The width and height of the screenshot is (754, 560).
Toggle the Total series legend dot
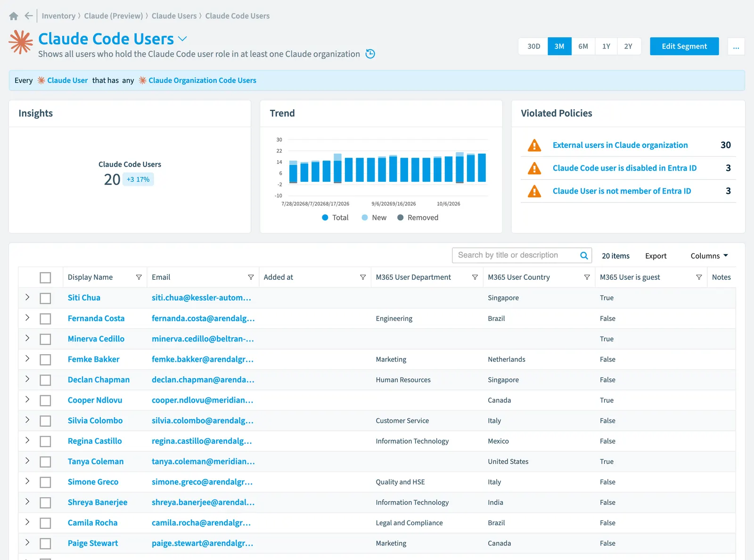(325, 218)
